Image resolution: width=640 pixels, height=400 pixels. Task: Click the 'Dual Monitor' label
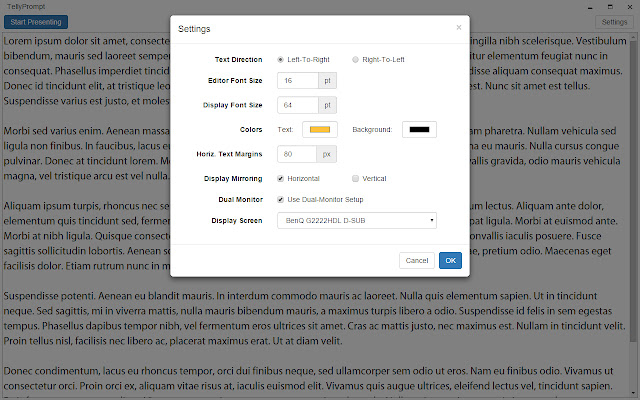[x=240, y=200]
